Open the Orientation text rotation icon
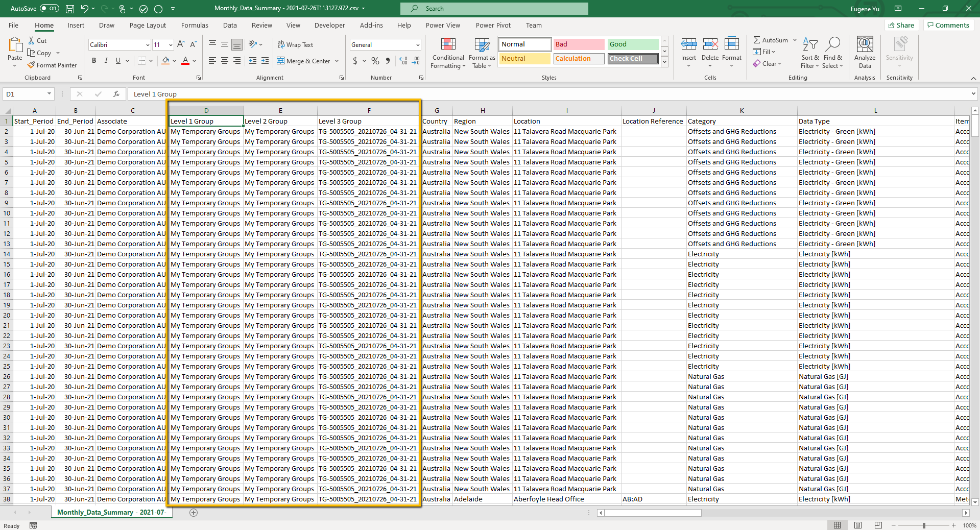 [x=253, y=45]
